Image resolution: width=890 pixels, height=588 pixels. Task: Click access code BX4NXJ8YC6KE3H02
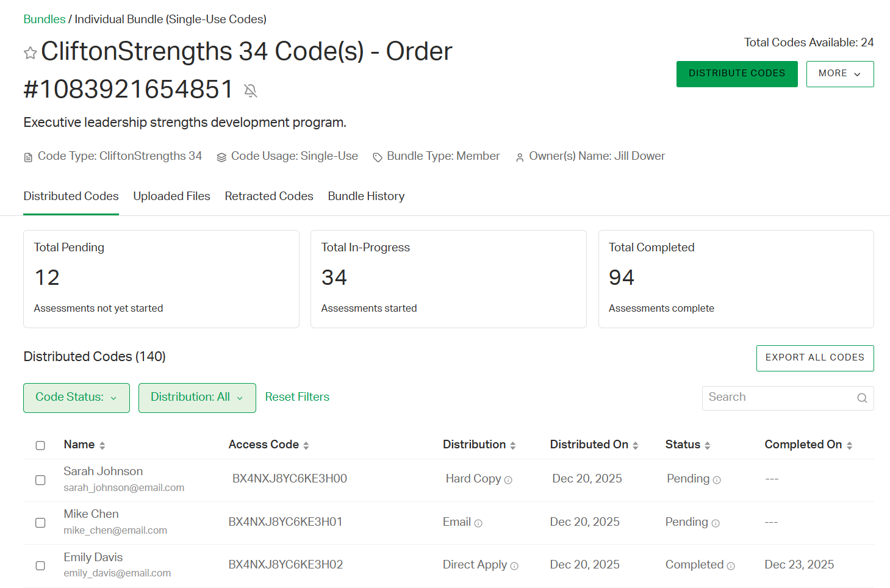tap(285, 565)
